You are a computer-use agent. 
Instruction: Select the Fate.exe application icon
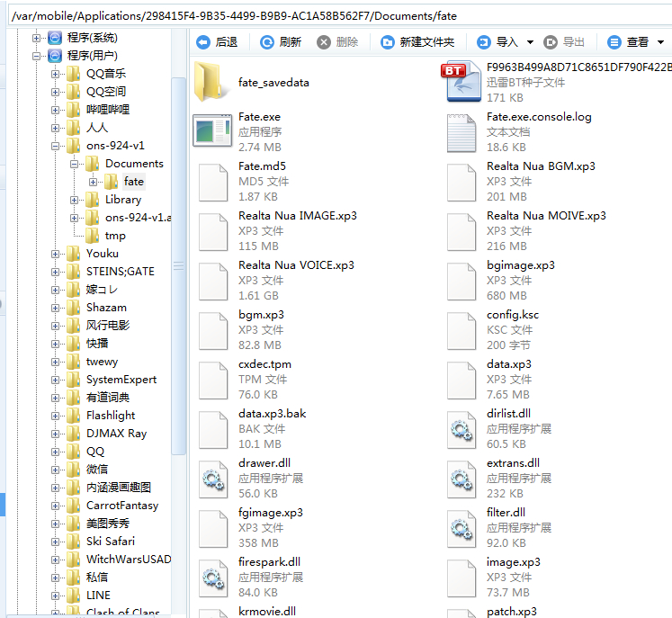(212, 130)
